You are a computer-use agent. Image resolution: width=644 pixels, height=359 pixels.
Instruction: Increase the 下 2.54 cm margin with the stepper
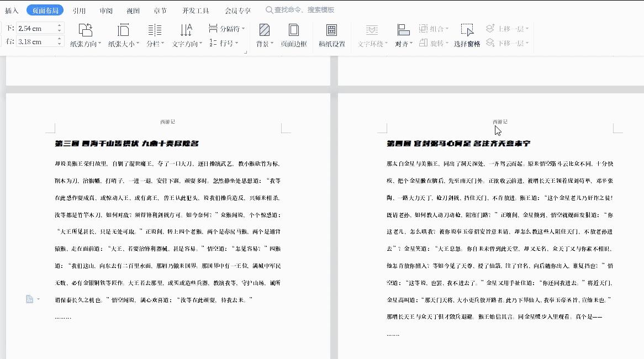tap(60, 24)
